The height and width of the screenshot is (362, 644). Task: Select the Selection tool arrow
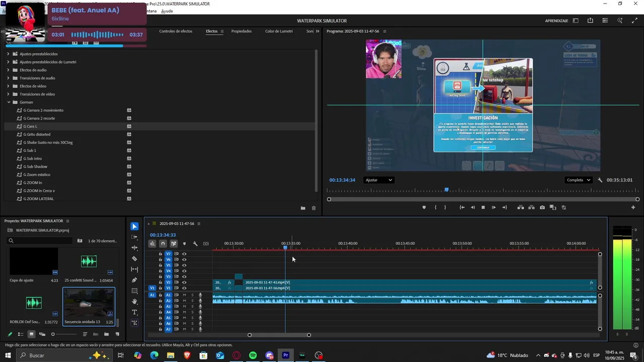point(135,226)
